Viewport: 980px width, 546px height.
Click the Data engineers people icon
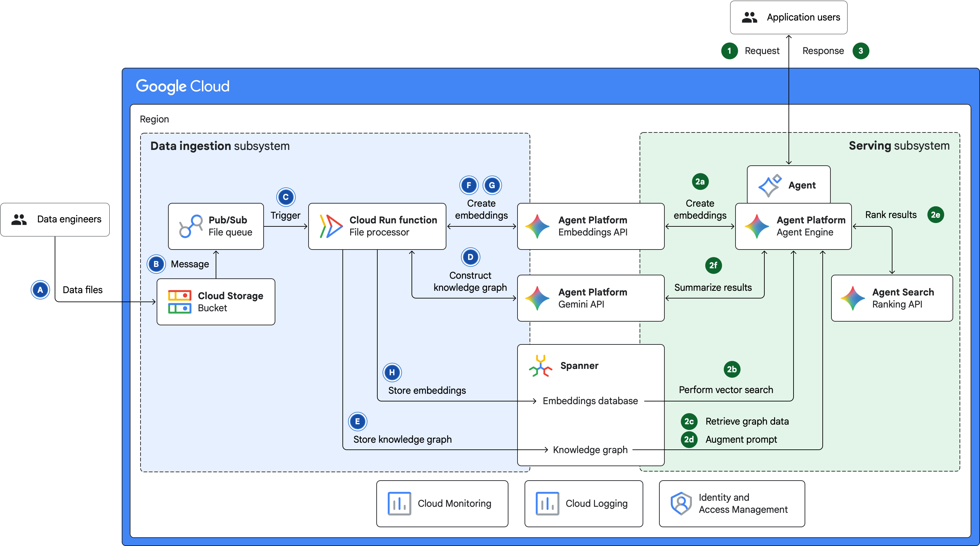coord(19,220)
